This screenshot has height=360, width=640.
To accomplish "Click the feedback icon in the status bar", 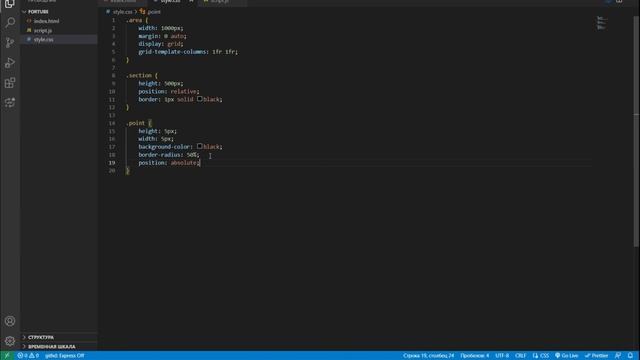I will (x=618, y=356).
